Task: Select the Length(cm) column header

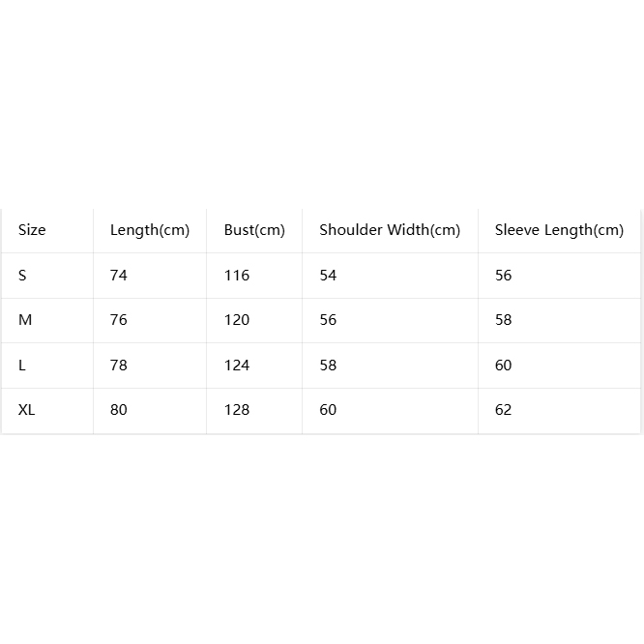Action: [150, 230]
